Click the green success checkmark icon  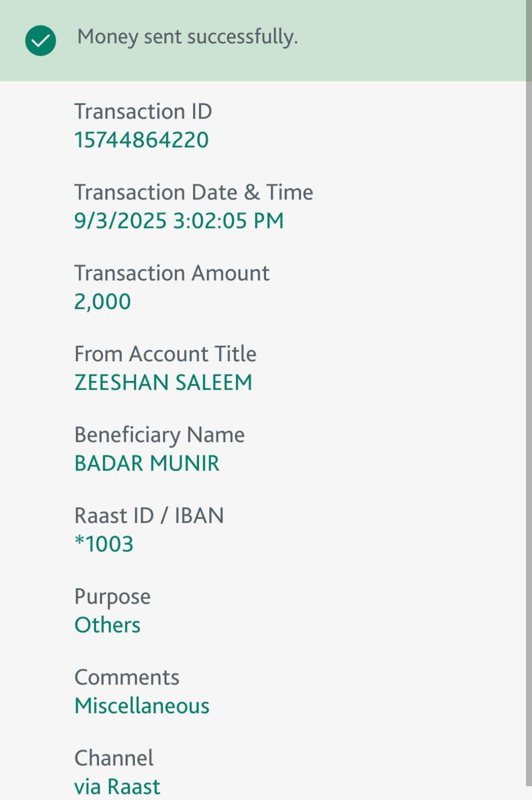click(x=40, y=40)
